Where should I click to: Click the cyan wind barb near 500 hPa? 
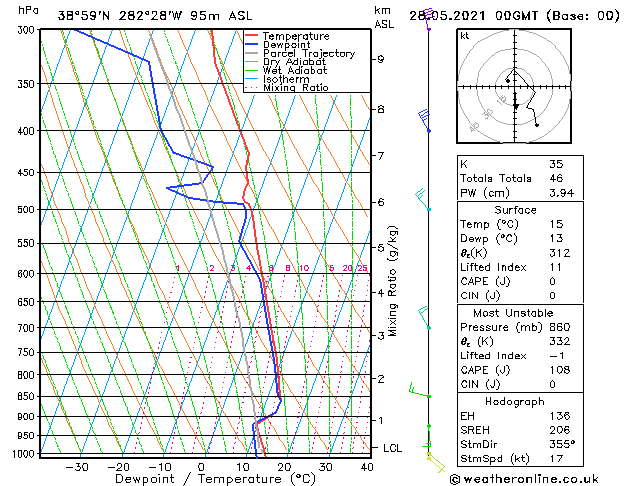(423, 199)
